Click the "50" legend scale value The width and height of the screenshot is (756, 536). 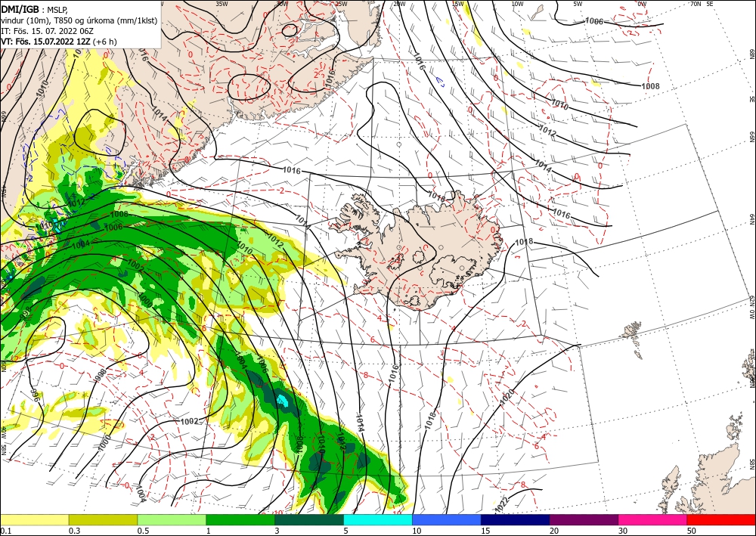point(692,531)
